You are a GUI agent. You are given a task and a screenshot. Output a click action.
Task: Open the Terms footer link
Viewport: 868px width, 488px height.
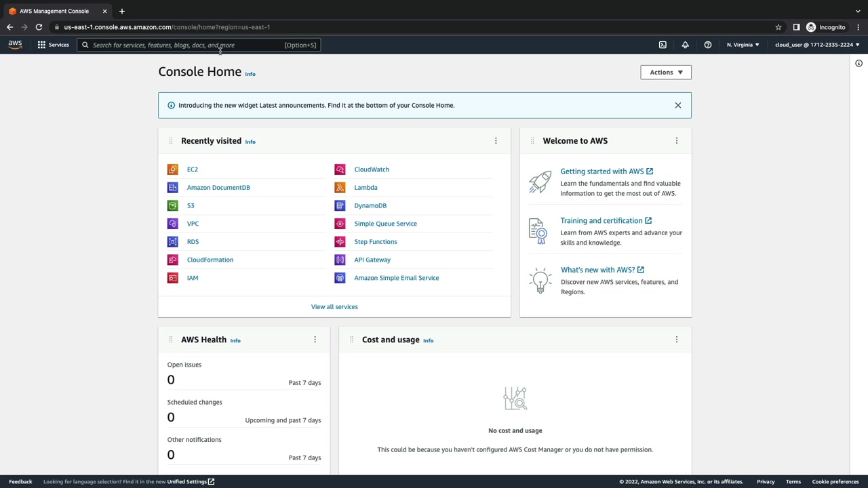[793, 482]
